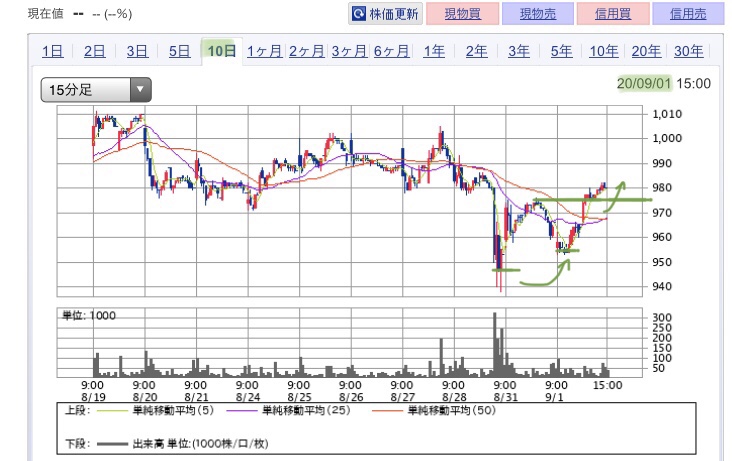Click the 株価更新 refresh icon
Viewport: 732px width, 461px height.
coord(359,14)
